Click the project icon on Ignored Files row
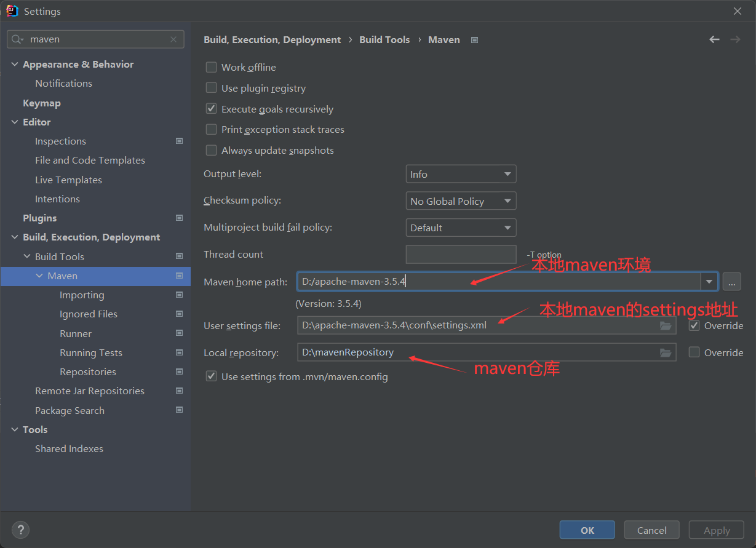 click(180, 314)
